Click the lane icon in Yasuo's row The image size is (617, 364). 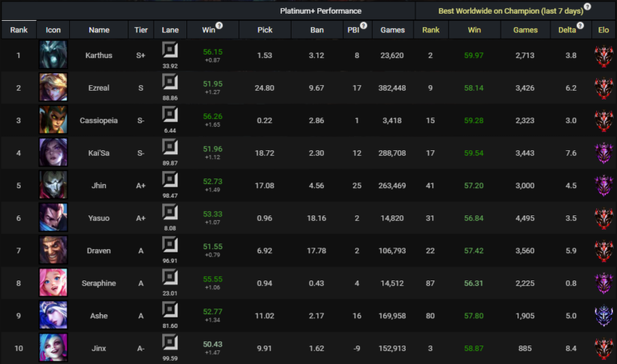click(x=170, y=214)
